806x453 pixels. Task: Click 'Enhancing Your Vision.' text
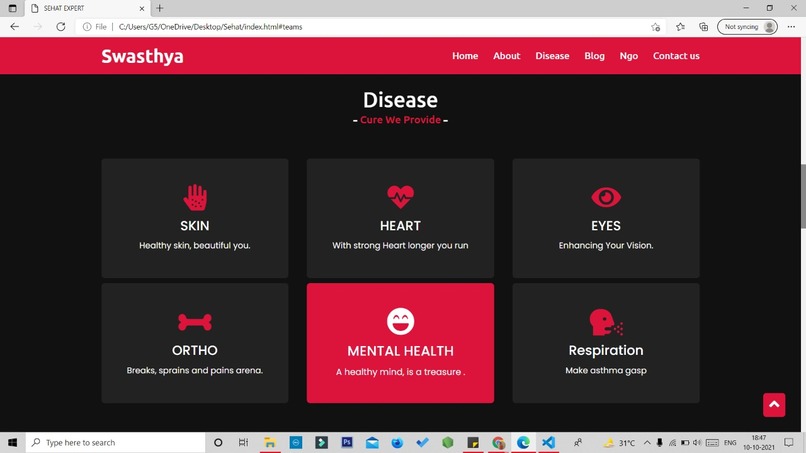606,245
